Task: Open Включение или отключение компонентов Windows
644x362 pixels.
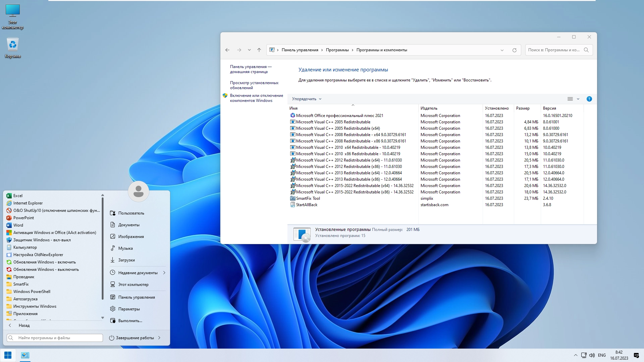Action: click(x=256, y=98)
